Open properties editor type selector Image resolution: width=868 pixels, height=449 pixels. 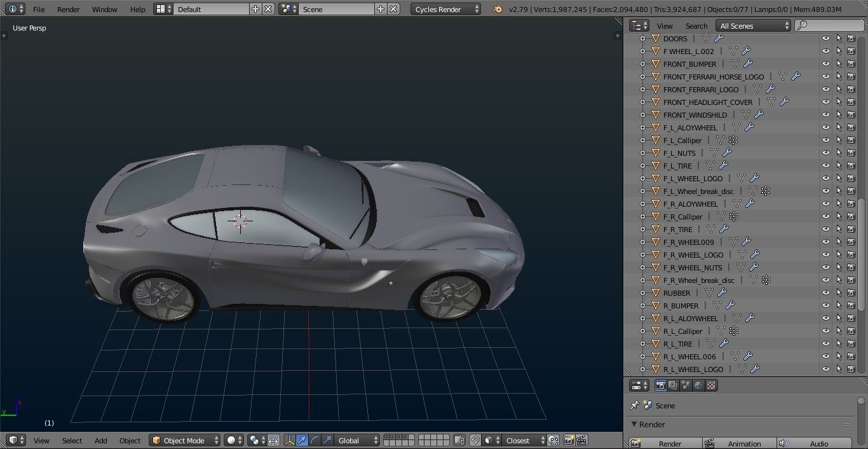coord(639,385)
